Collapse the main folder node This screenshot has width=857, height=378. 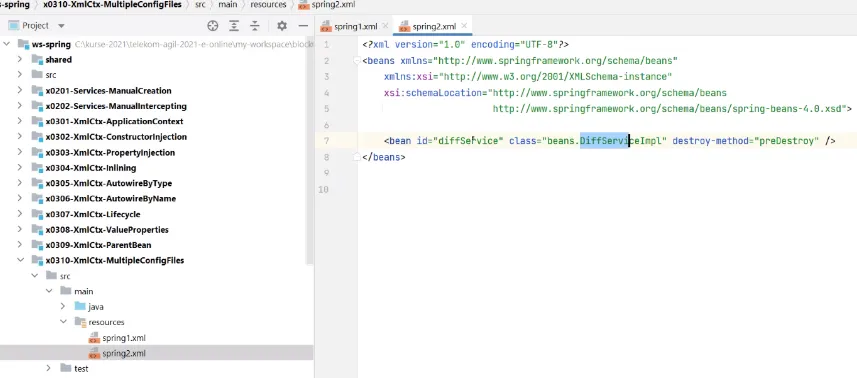(48, 291)
